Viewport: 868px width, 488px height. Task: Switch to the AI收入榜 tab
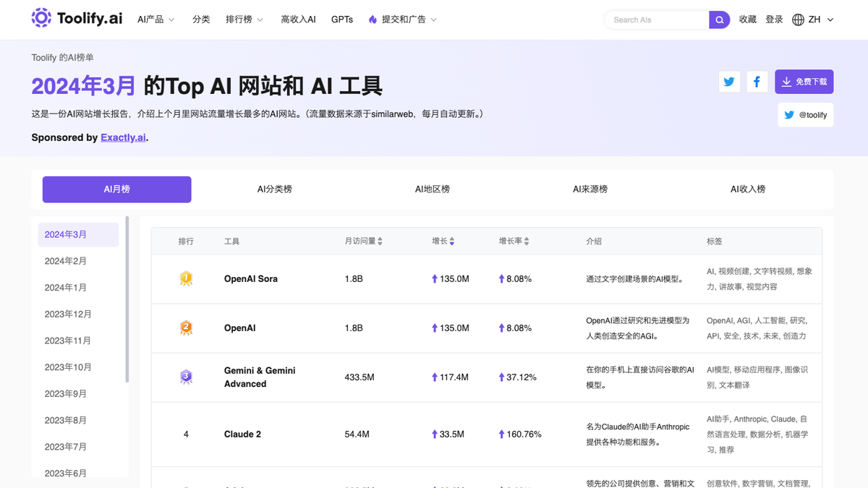[748, 189]
